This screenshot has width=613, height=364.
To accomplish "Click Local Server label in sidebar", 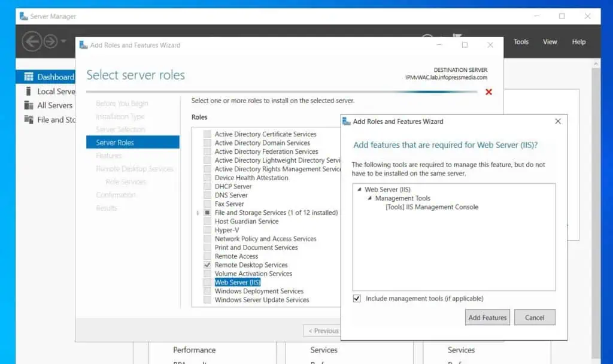I will coord(56,91).
